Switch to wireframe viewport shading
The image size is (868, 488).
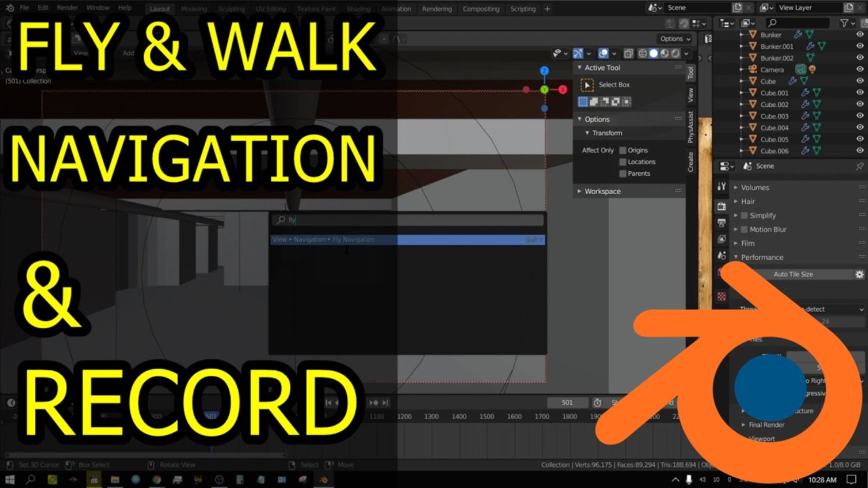tap(643, 54)
